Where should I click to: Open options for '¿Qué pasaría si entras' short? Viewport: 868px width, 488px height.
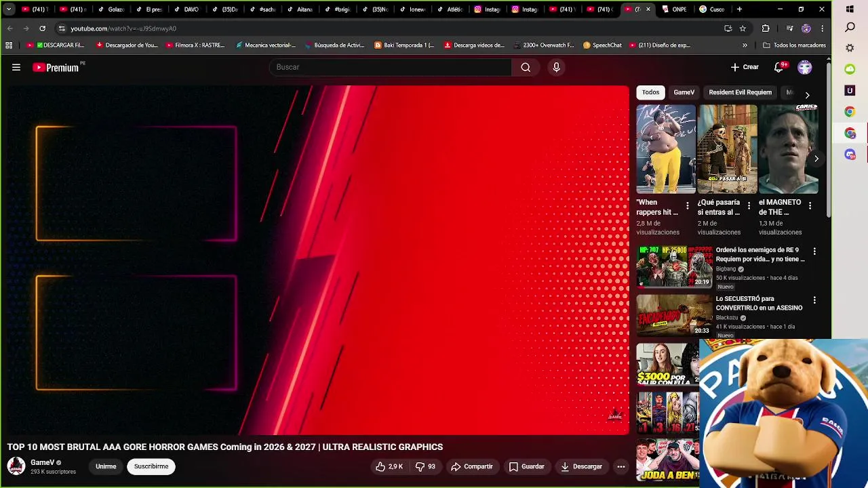[749, 205]
